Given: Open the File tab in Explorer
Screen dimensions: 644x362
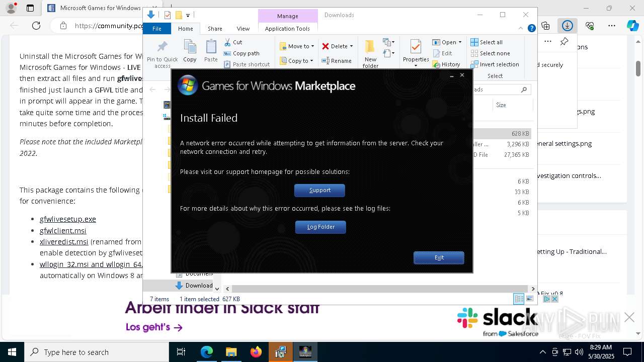Looking at the screenshot, I should pos(157,29).
